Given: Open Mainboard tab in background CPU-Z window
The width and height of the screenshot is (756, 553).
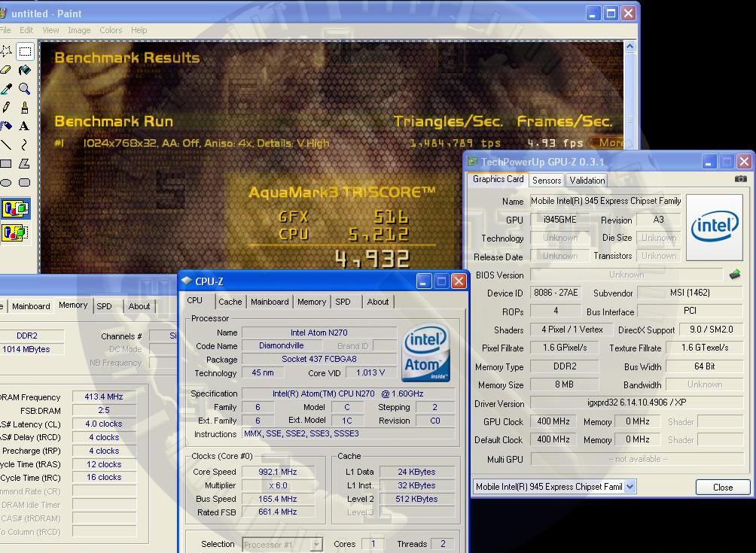Looking at the screenshot, I should [31, 306].
